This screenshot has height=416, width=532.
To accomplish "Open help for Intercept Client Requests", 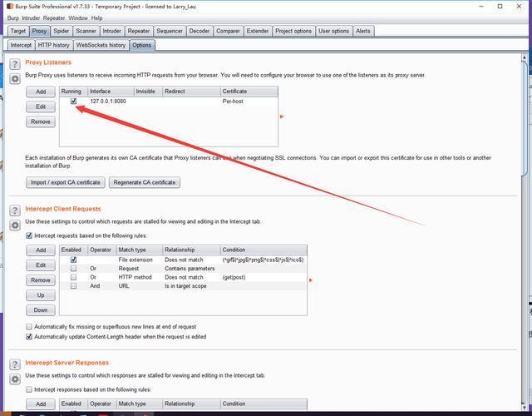I will pyautogui.click(x=15, y=210).
